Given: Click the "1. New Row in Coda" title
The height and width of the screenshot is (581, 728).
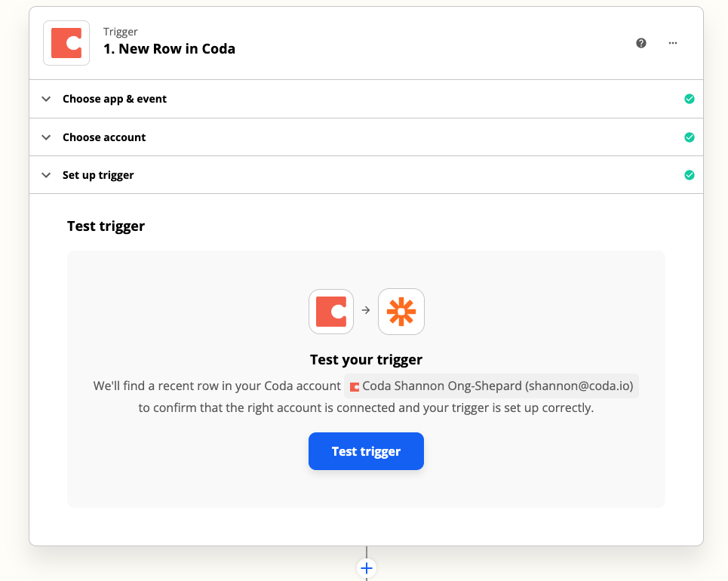Looking at the screenshot, I should (169, 49).
